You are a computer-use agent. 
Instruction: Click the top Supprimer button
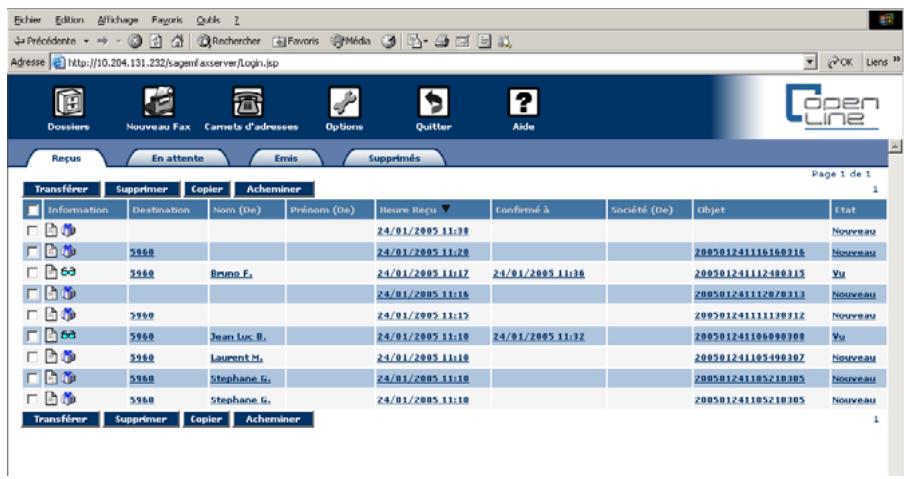click(x=142, y=189)
